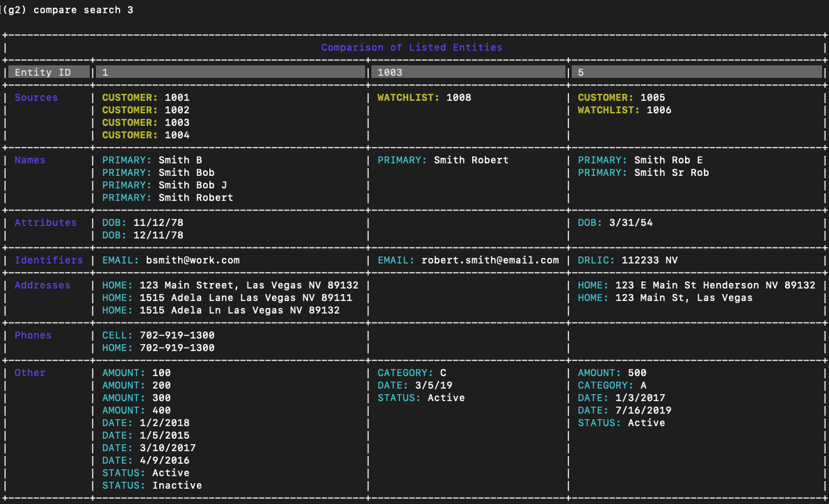The width and height of the screenshot is (829, 504).
Task: Select the Other row label
Action: click(x=30, y=373)
